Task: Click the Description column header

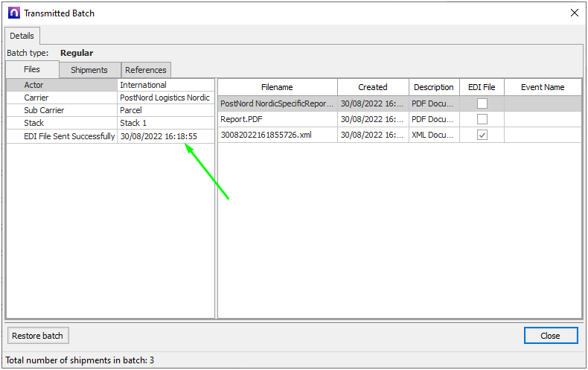Action: [x=434, y=87]
